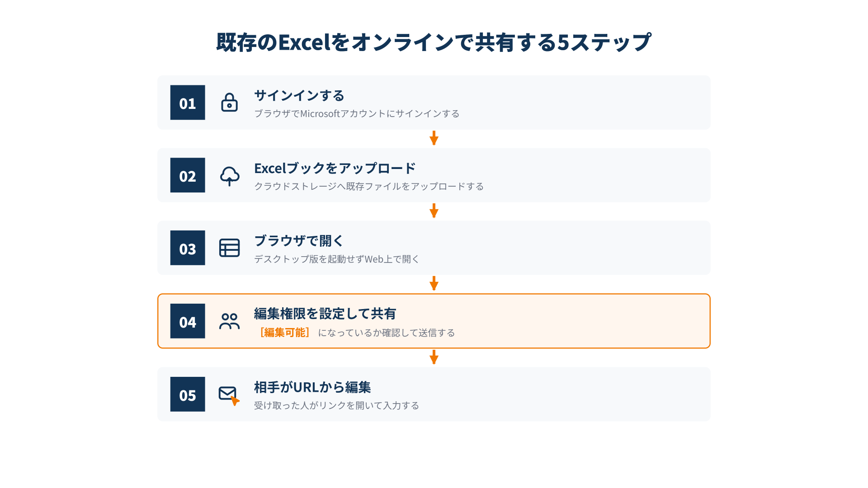Click the 04 number badge
The height and width of the screenshot is (488, 868).
[188, 321]
